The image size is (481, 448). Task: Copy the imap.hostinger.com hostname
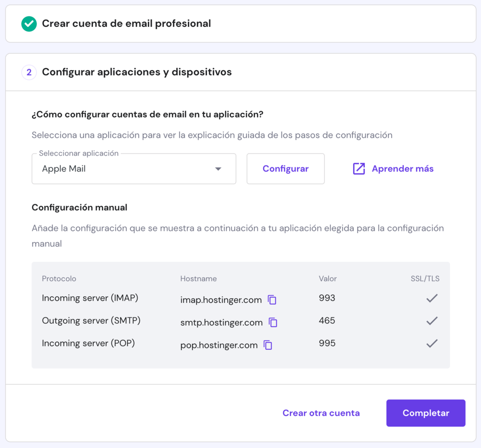[272, 299]
